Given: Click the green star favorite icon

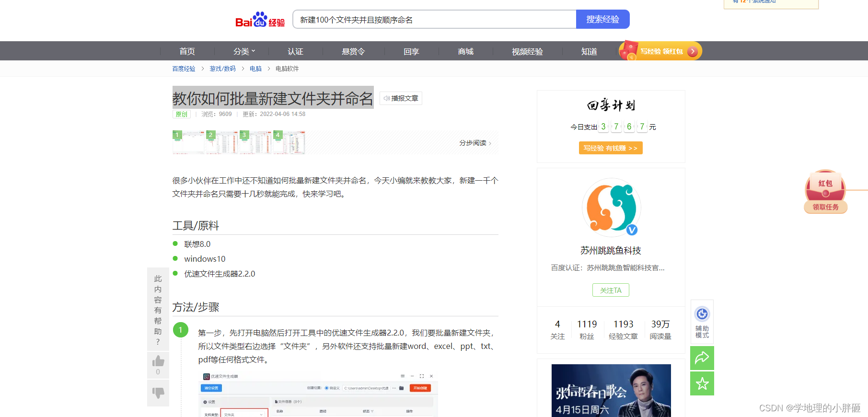Looking at the screenshot, I should 702,383.
